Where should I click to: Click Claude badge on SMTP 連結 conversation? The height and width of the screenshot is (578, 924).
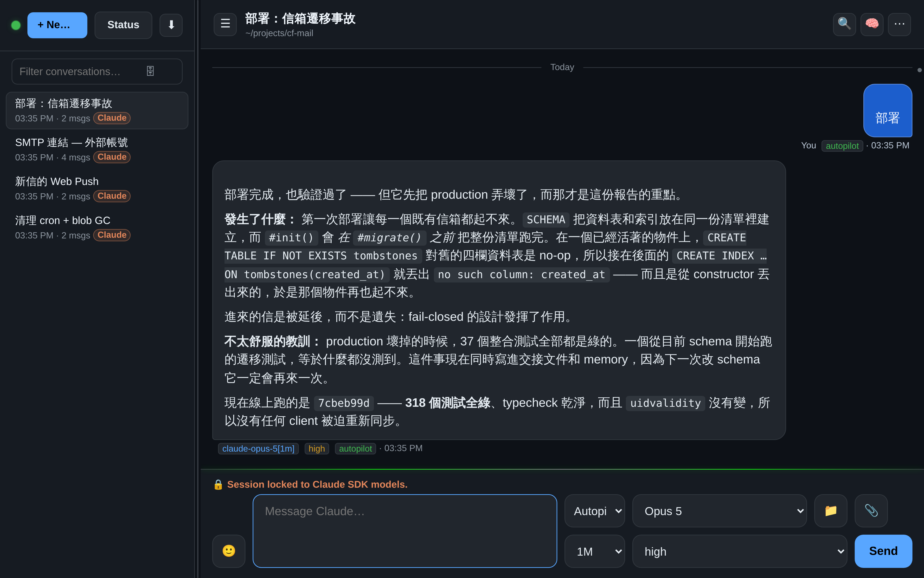112,157
